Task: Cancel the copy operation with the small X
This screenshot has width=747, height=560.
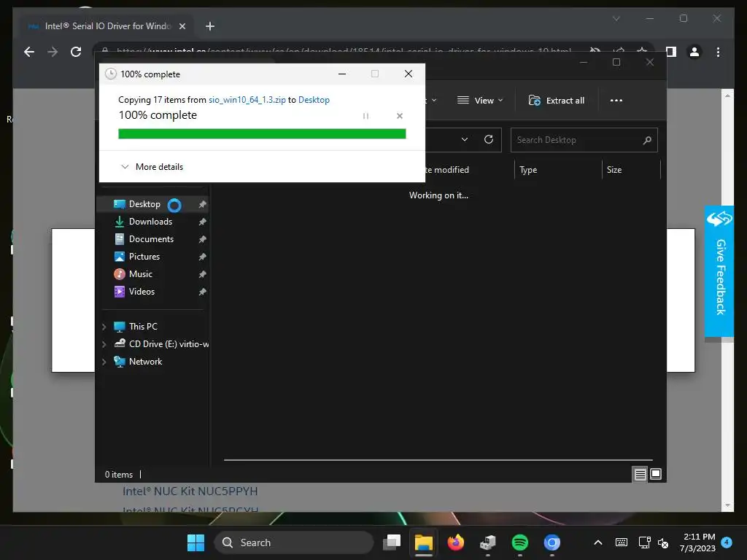Action: [x=400, y=116]
